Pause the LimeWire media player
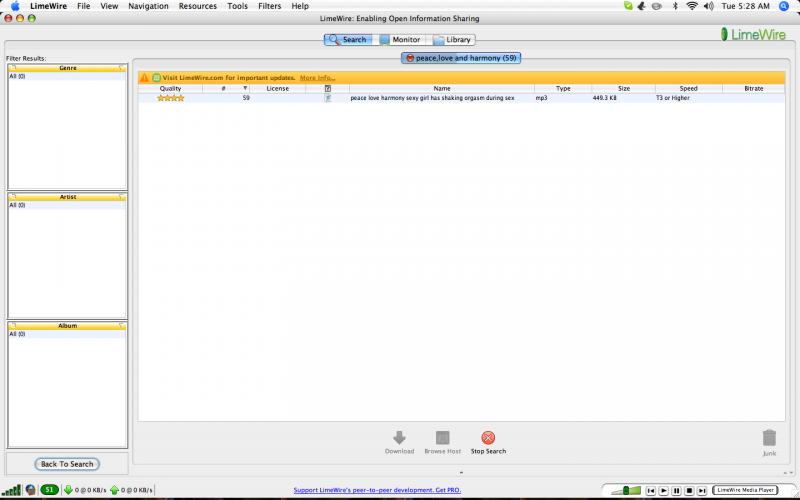 [677, 490]
